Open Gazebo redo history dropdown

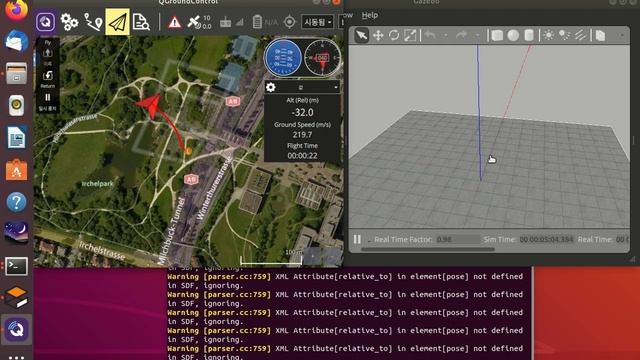pyautogui.click(x=477, y=36)
